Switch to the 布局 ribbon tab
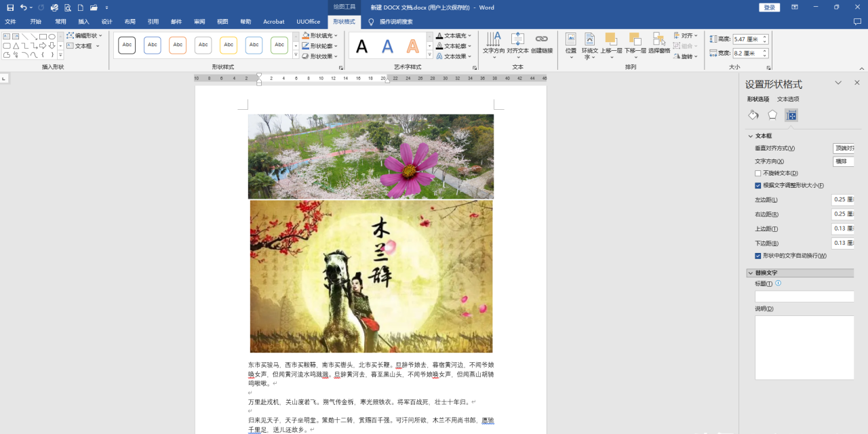 (130, 22)
